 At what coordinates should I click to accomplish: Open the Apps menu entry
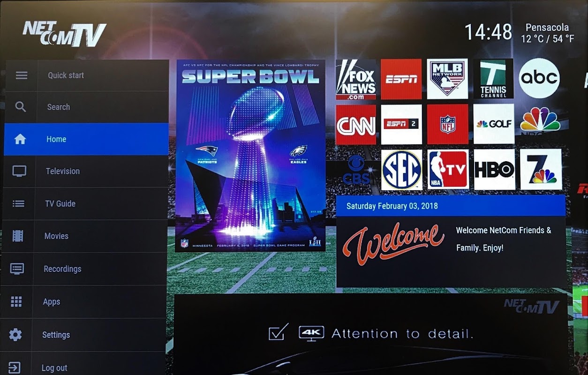point(83,302)
